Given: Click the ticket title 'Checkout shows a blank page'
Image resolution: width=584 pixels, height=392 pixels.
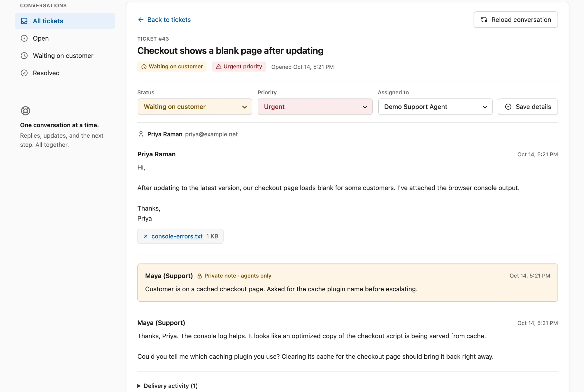Looking at the screenshot, I should point(230,51).
